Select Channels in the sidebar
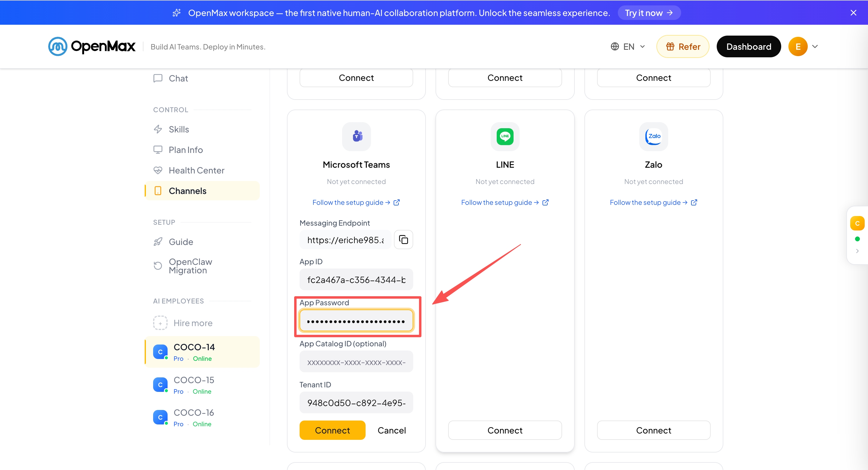 202,191
